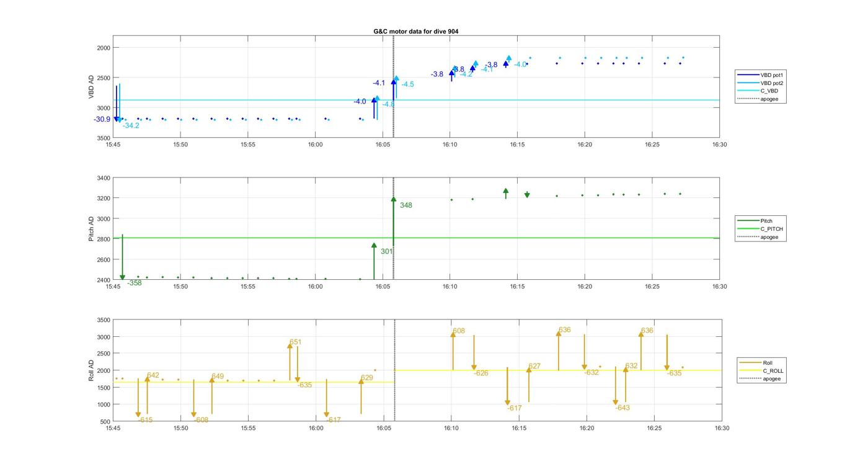Click the "301" pitch data label
Viewport: 868px width, 474px height.
point(386,252)
